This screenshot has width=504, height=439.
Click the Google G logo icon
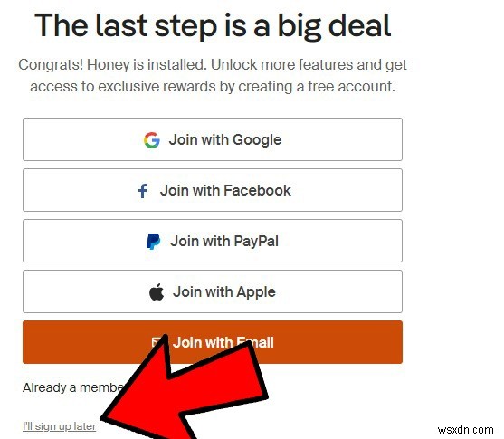point(152,140)
